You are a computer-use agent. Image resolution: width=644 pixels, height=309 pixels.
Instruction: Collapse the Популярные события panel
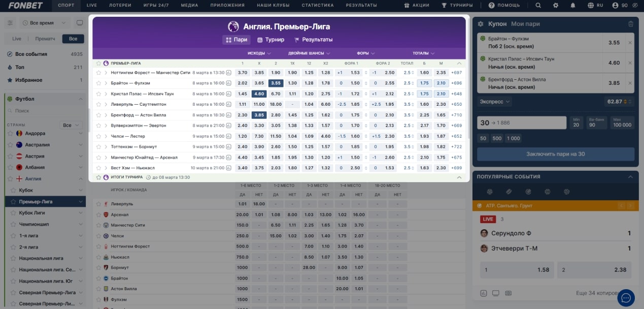630,177
